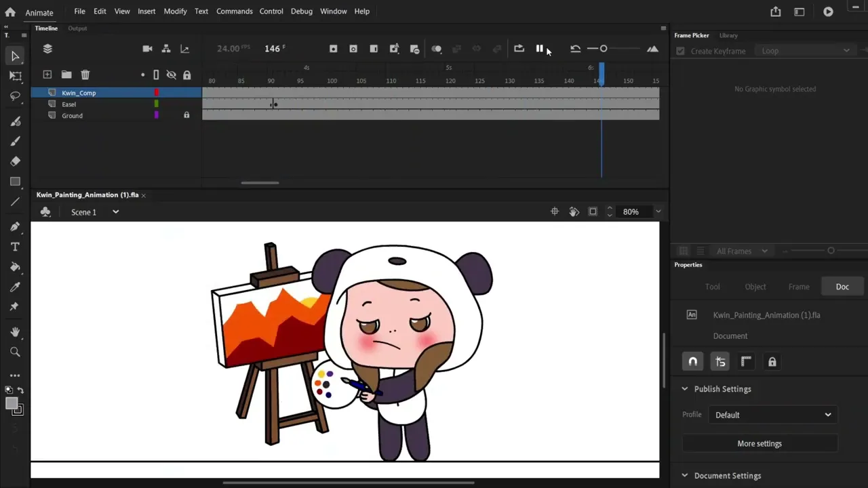Open the All Frames dropdown
Viewport: 868px width, 488px height.
pos(742,251)
